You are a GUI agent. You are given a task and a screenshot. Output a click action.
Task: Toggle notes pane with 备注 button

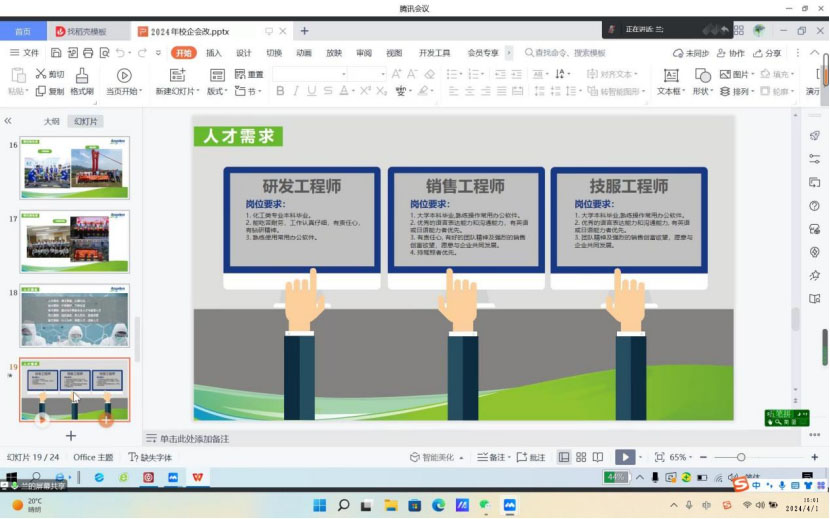(x=491, y=457)
